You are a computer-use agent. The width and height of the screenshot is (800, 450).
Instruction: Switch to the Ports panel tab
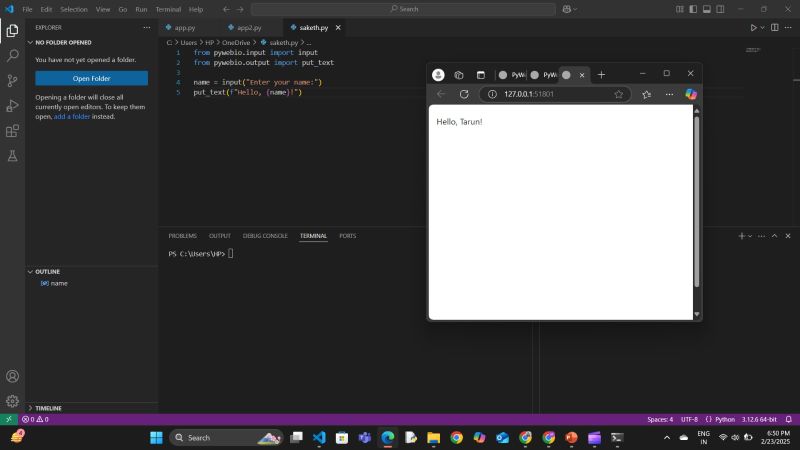347,236
